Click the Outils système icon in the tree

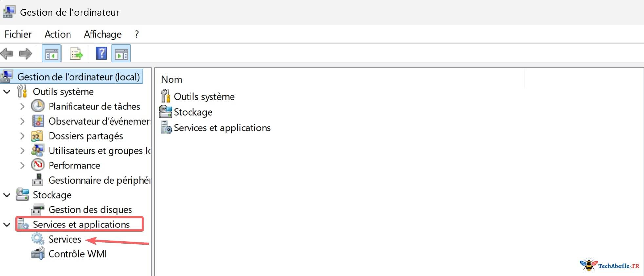(22, 91)
